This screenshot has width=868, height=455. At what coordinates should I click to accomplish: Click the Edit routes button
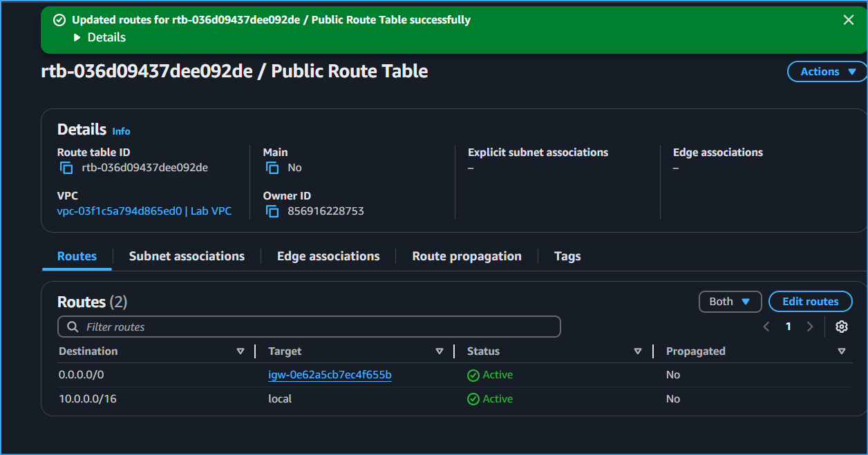(x=810, y=301)
